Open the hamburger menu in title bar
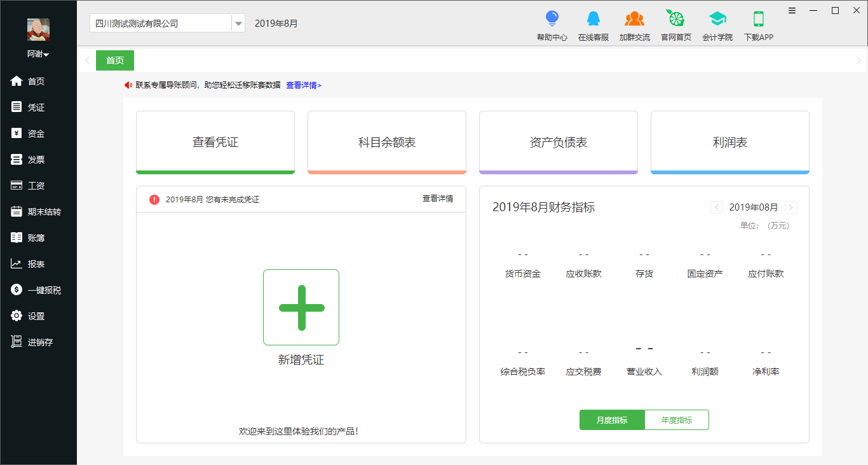The image size is (868, 465). (x=792, y=10)
